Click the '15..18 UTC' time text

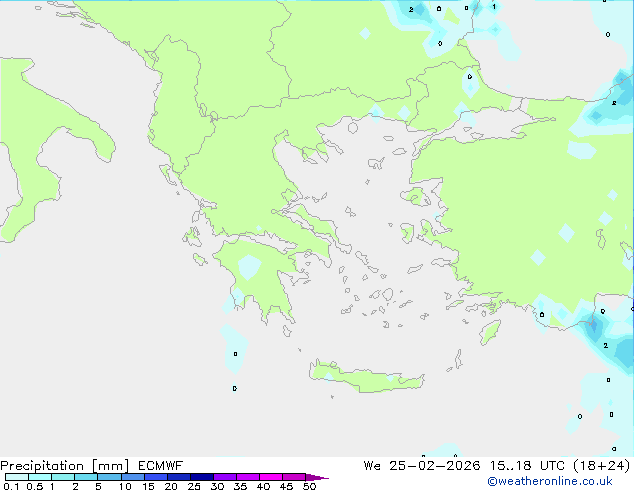[x=527, y=466]
